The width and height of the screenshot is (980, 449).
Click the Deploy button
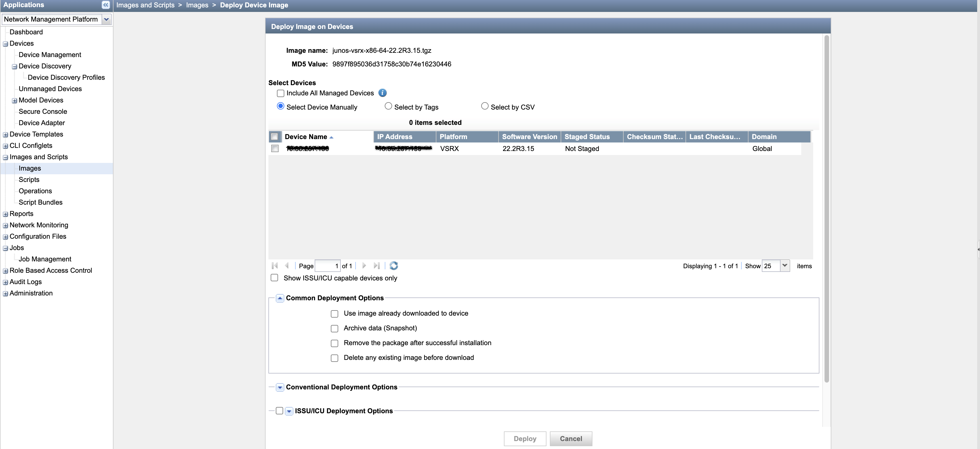525,439
